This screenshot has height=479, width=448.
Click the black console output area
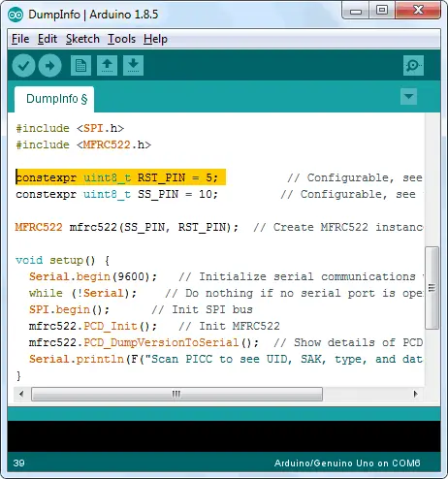point(224,436)
